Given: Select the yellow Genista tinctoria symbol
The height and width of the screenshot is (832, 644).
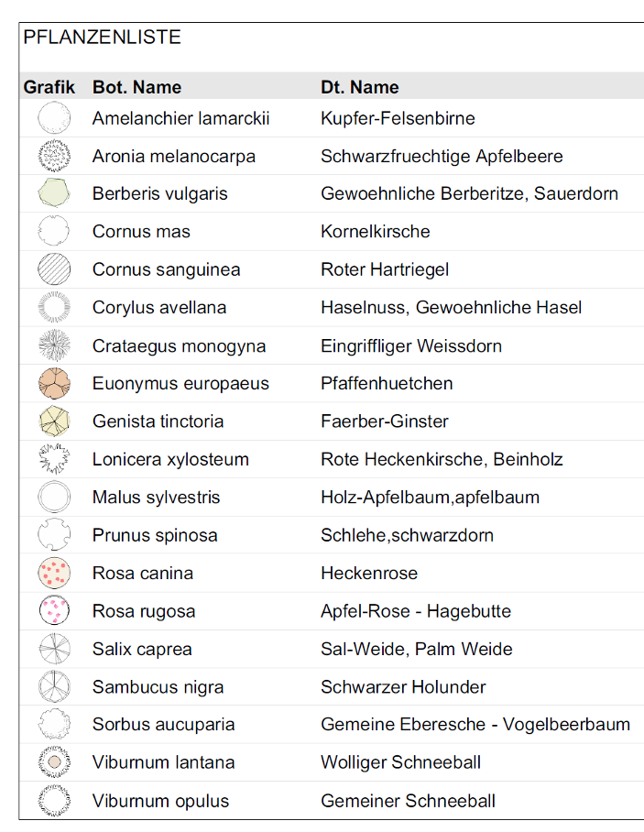Looking at the screenshot, I should pos(54,421).
